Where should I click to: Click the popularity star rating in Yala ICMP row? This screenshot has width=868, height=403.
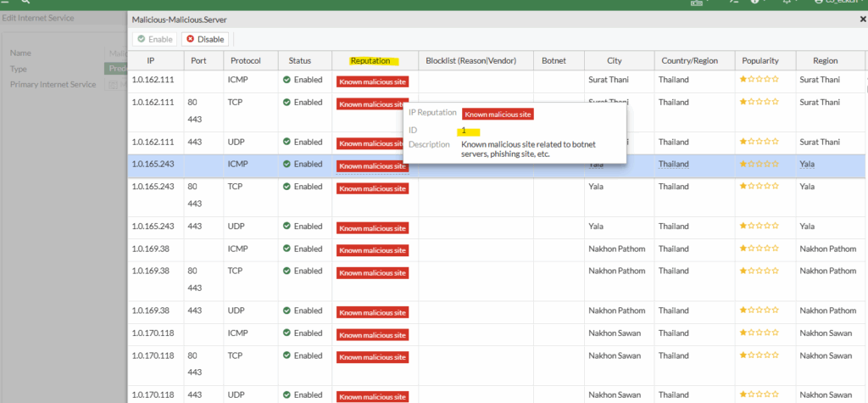tap(760, 164)
